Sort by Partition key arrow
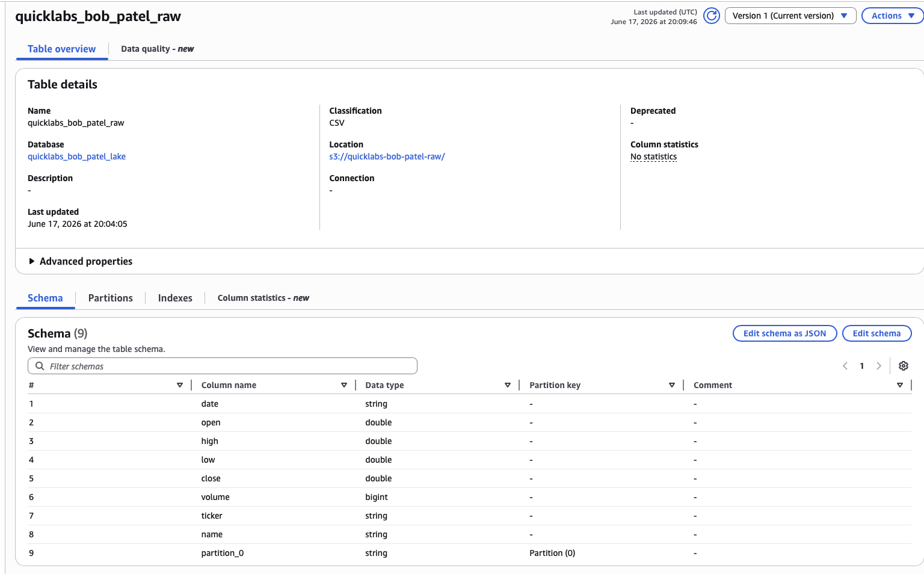This screenshot has width=924, height=574. pos(672,385)
